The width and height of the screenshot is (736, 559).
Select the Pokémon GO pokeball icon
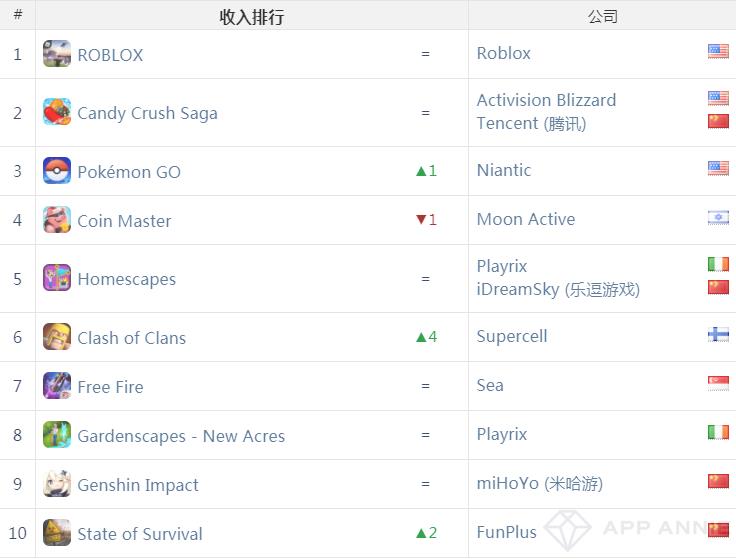[57, 170]
